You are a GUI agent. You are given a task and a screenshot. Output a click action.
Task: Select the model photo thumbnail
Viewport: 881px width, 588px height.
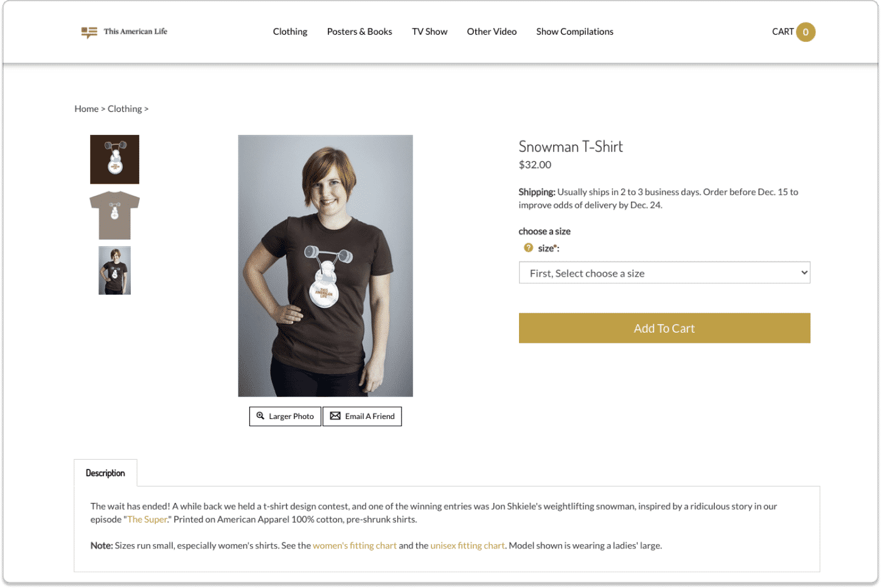click(115, 271)
